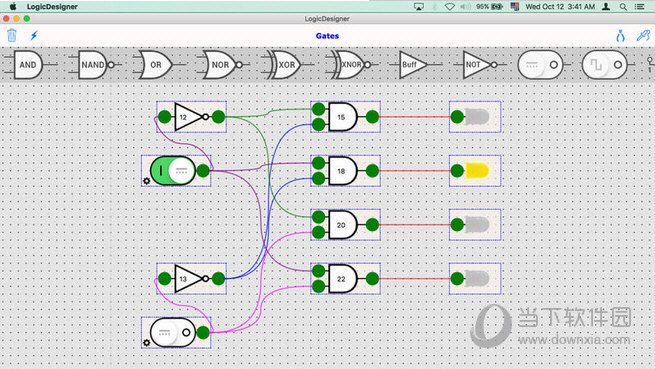Select the NAND gate in palette
Viewport: 655px width, 369px height.
[x=95, y=65]
